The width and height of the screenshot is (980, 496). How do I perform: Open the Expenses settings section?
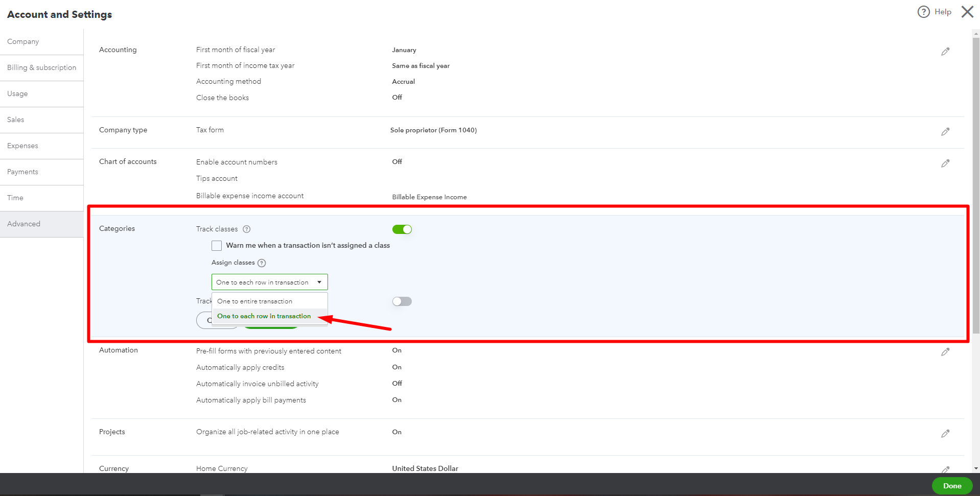pos(22,146)
